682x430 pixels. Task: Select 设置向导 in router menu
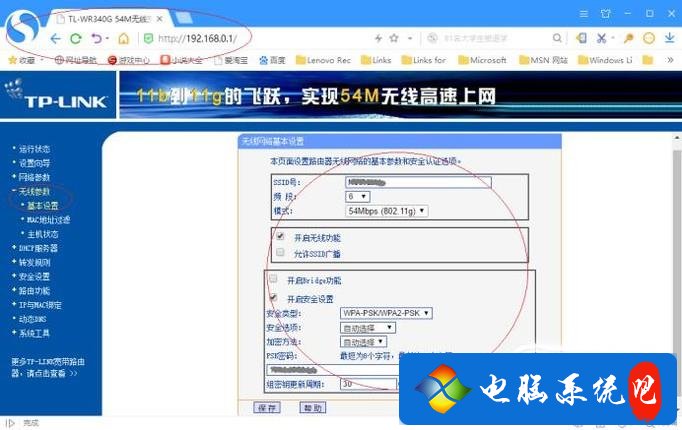34,163
